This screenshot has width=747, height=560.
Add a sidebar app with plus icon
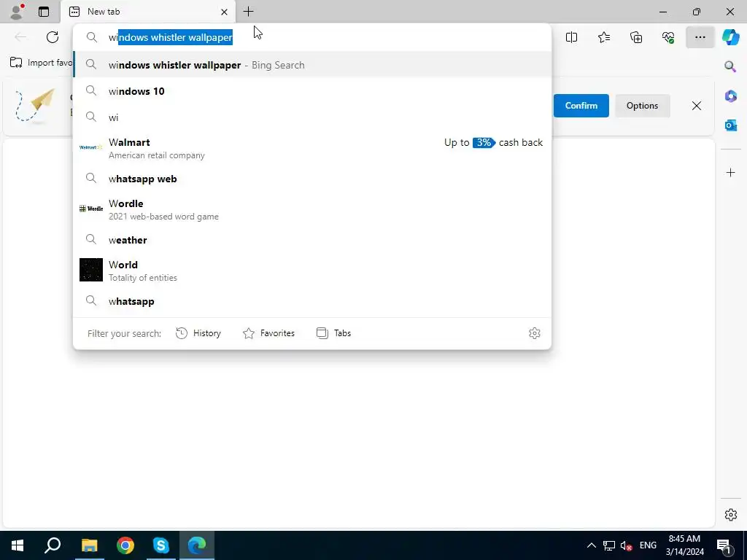point(730,172)
